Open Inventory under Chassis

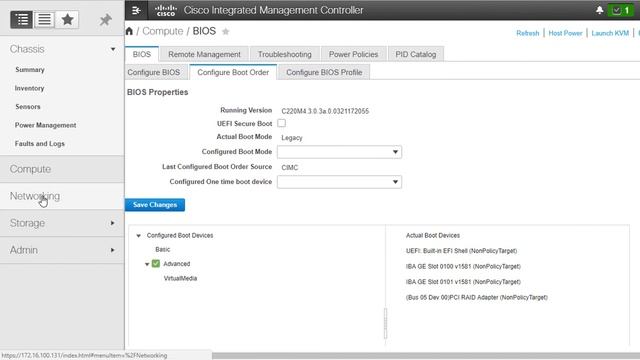pos(29,88)
